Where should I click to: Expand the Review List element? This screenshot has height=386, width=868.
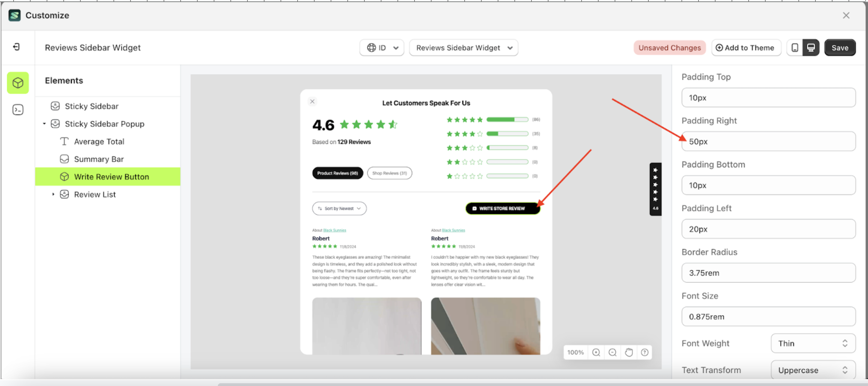click(54, 194)
